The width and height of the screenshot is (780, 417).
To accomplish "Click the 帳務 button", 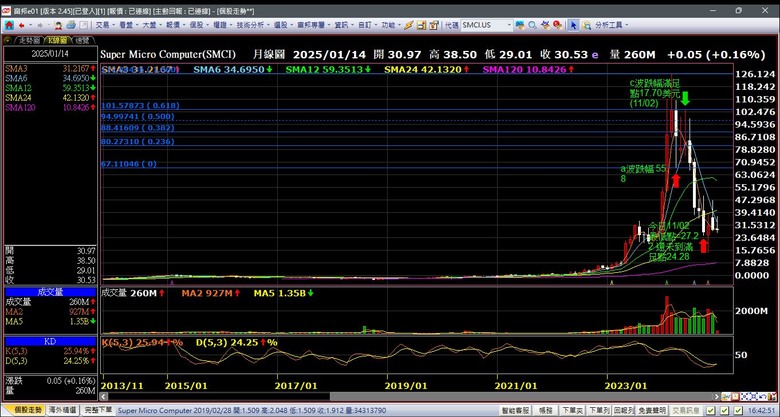I will [x=546, y=411].
